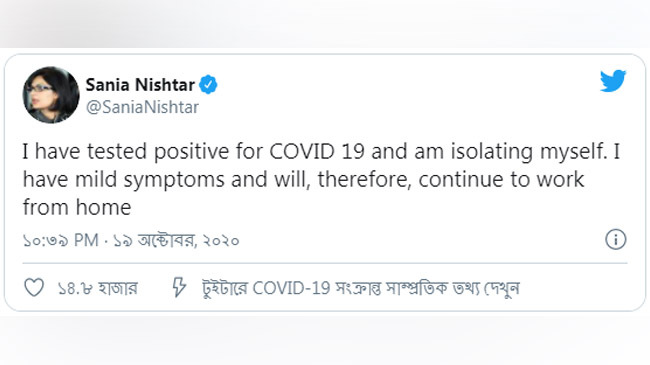650x365 pixels.
Task: Click the 'from home' tweet text line
Action: point(77,207)
